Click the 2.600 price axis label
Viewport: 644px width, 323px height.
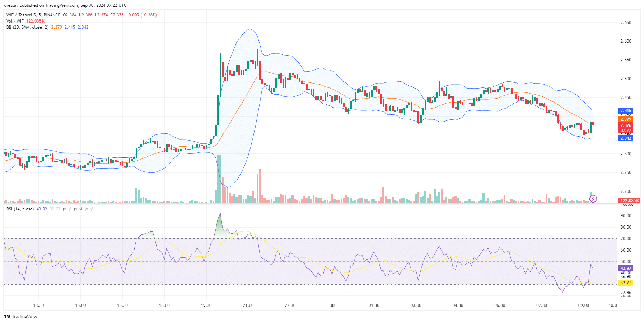pos(626,41)
